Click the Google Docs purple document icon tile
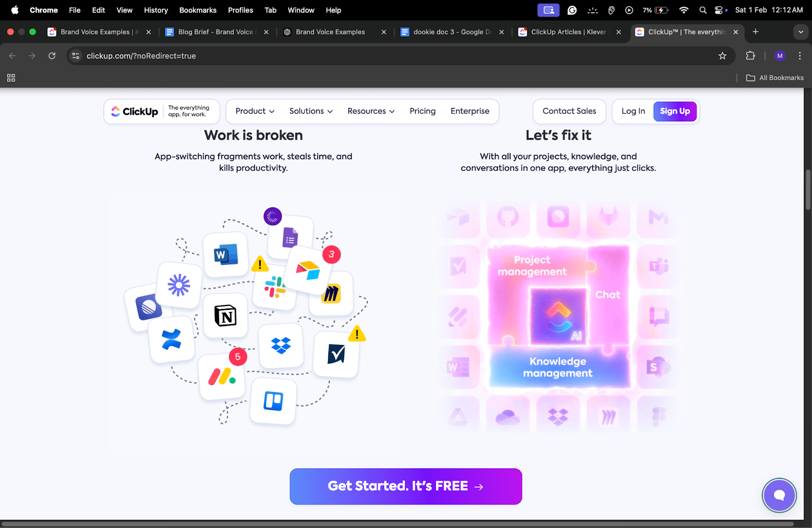This screenshot has height=528, width=812. click(290, 237)
